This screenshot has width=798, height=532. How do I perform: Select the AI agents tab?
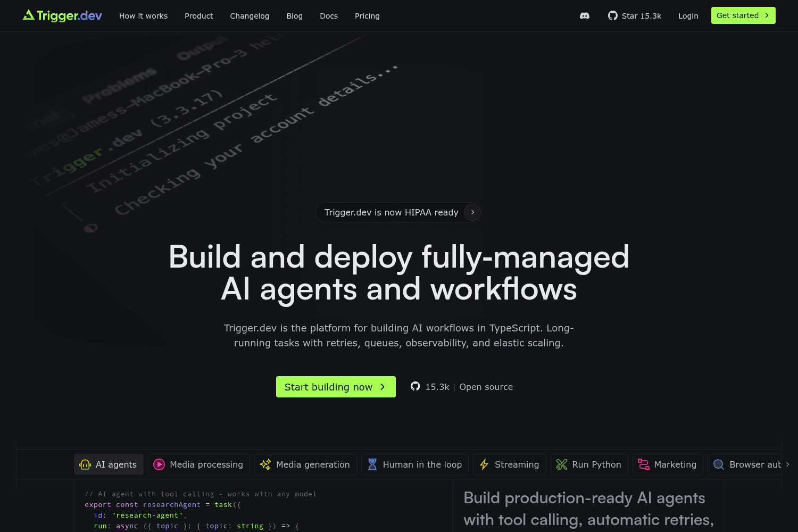pos(109,464)
